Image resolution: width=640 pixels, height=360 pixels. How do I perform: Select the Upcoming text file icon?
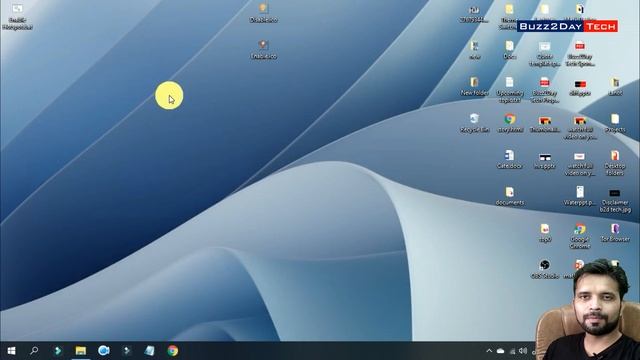coord(510,89)
